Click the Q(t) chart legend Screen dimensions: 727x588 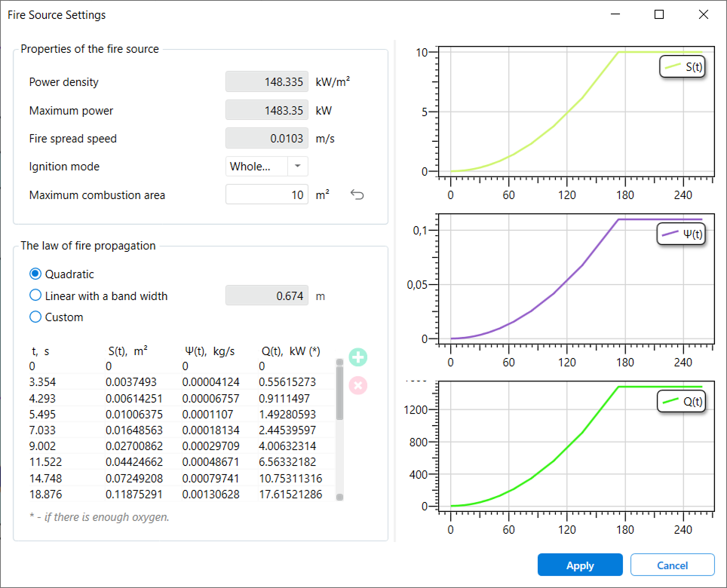tap(683, 402)
